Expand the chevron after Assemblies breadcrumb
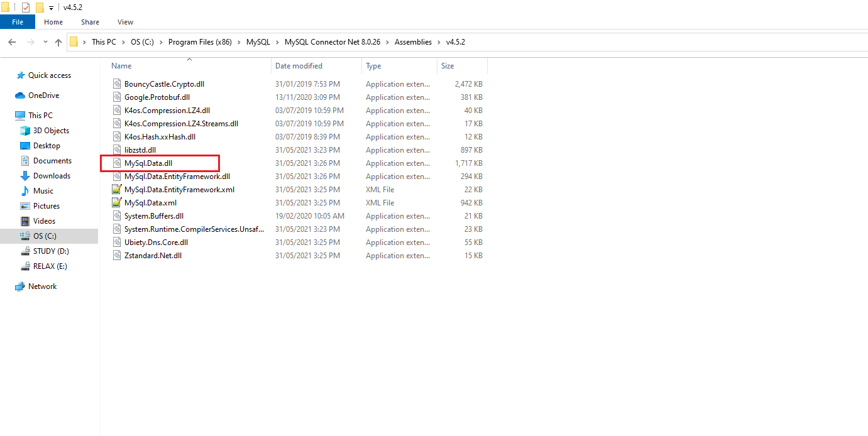868x436 pixels. coord(439,42)
